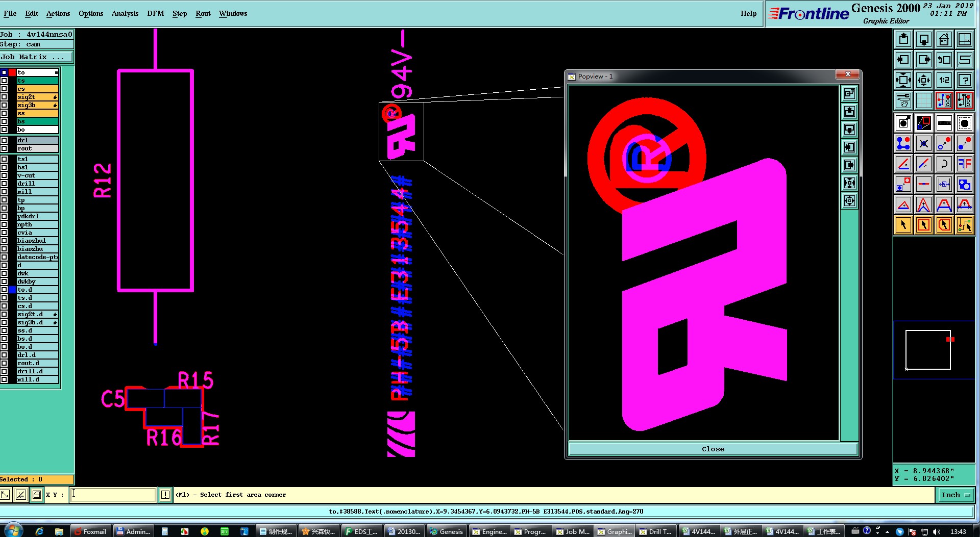The height and width of the screenshot is (537, 980).
Task: Open the Actions menu
Action: point(58,13)
